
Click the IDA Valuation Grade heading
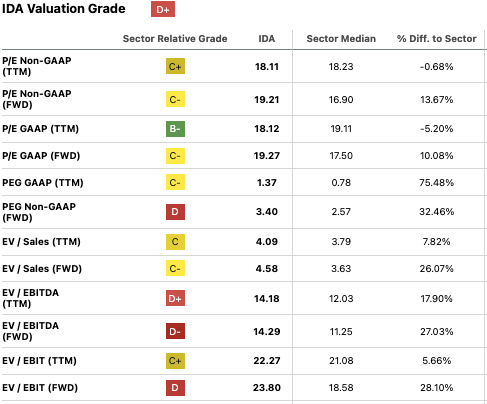point(64,9)
